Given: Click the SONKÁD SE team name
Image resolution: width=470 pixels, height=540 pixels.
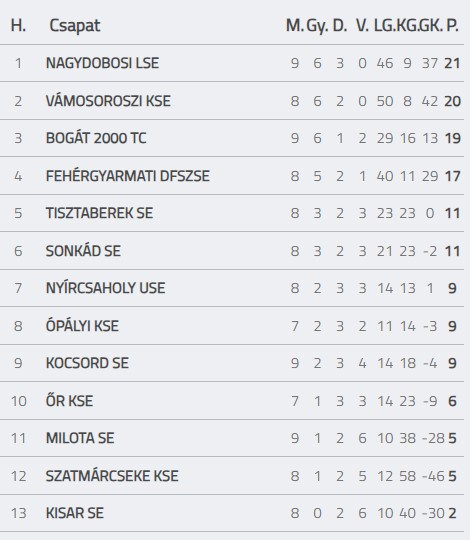Looking at the screenshot, I should pos(83,251).
